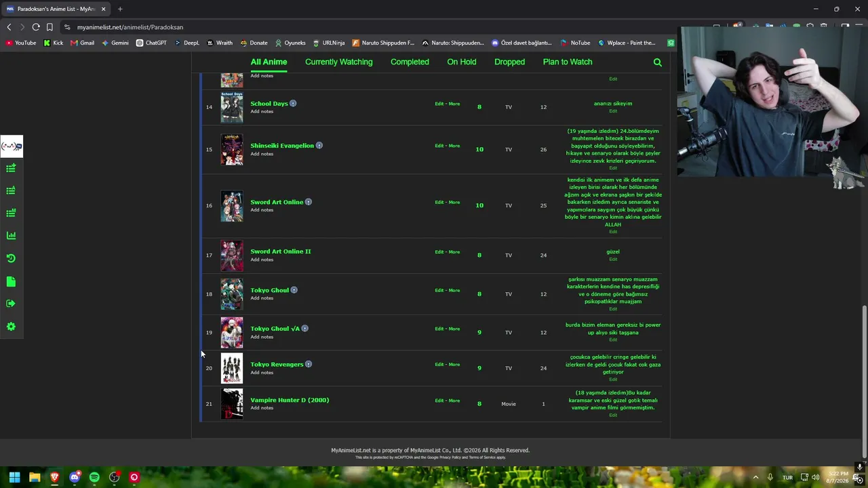Open list settings gear in sidebar

[11, 327]
